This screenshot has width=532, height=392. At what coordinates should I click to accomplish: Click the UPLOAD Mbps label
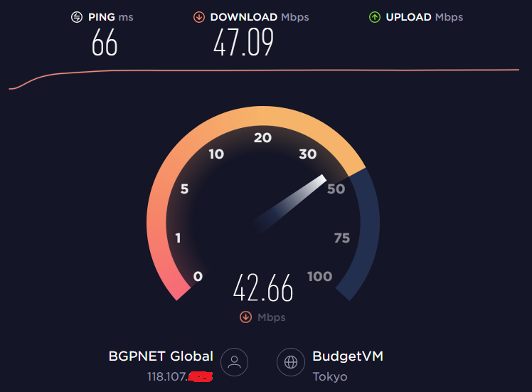(x=424, y=17)
